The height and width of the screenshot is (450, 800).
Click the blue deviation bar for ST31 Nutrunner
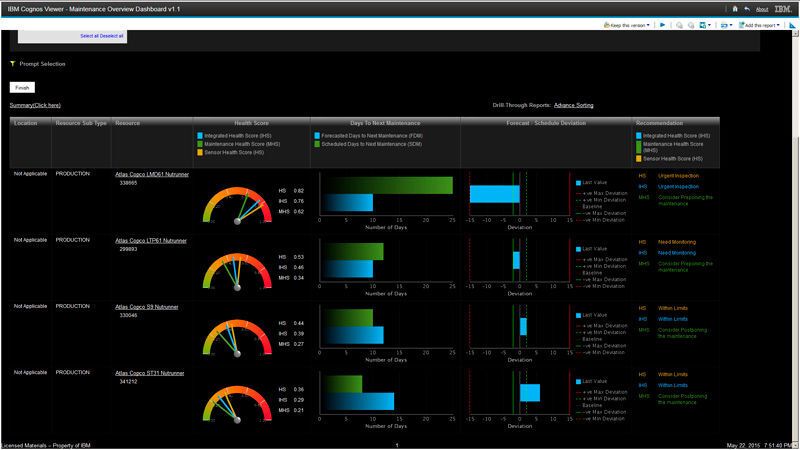click(x=530, y=393)
